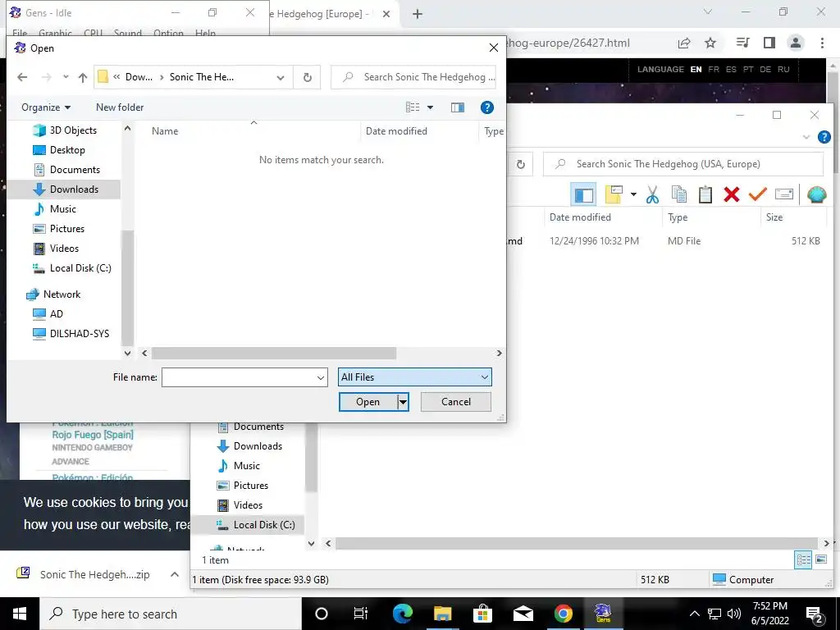The height and width of the screenshot is (630, 840).
Task: Click New folder in Open dialog
Action: click(x=120, y=107)
